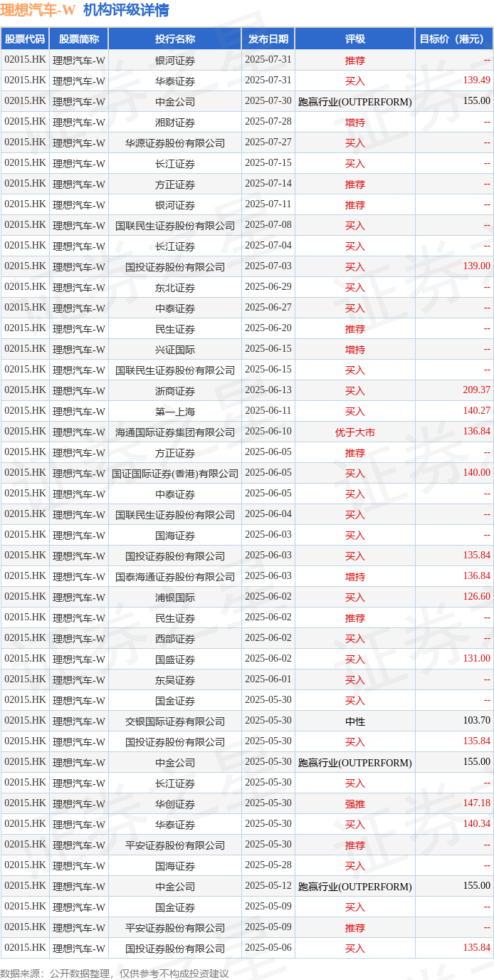
Task: Click the 目标价（港元）column header
Action: [x=455, y=39]
